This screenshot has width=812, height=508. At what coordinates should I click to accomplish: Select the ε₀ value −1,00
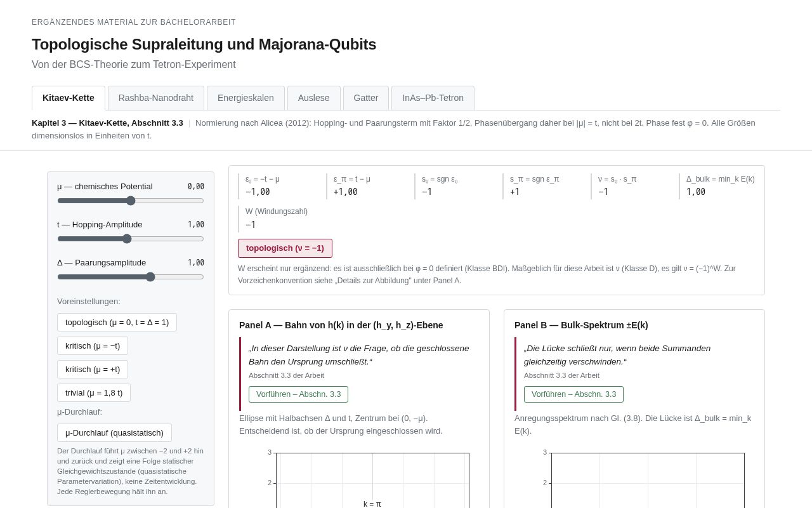[x=258, y=192]
